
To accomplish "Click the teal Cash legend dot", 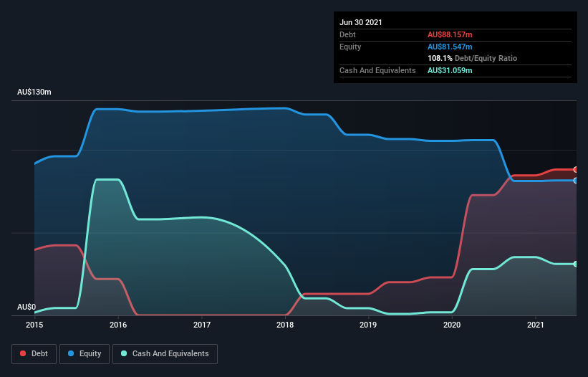I will click(x=124, y=353).
